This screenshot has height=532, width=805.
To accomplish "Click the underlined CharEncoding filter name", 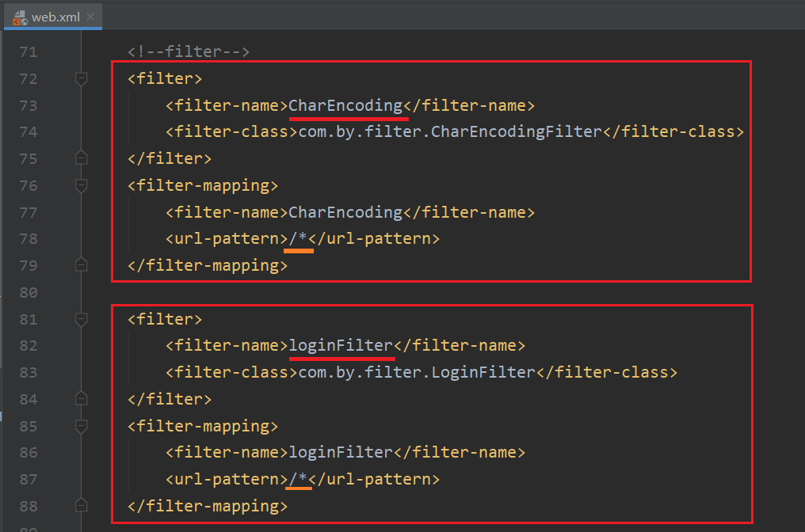I will pos(348,104).
